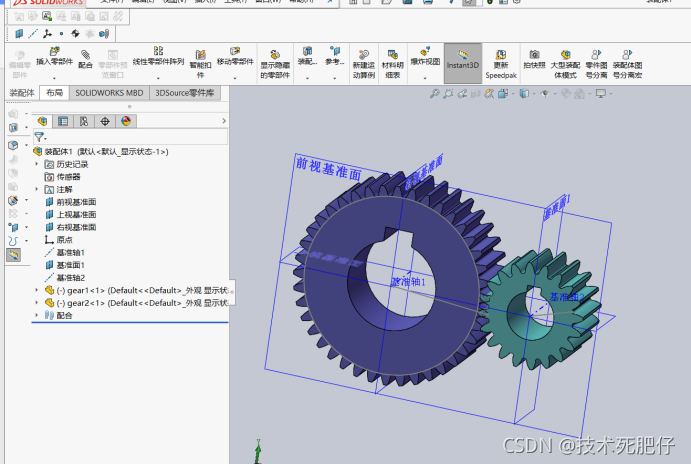
Task: Open the FeatureManager design tree tab
Action: click(x=42, y=121)
